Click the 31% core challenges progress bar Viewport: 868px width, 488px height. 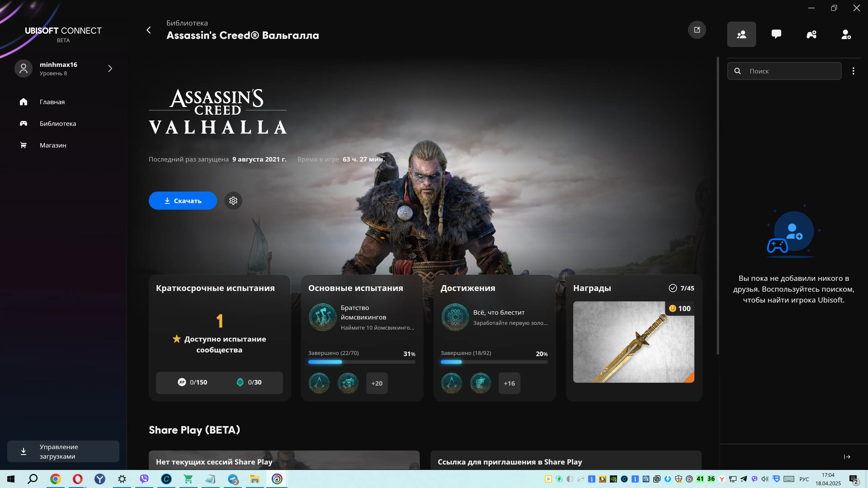click(362, 362)
